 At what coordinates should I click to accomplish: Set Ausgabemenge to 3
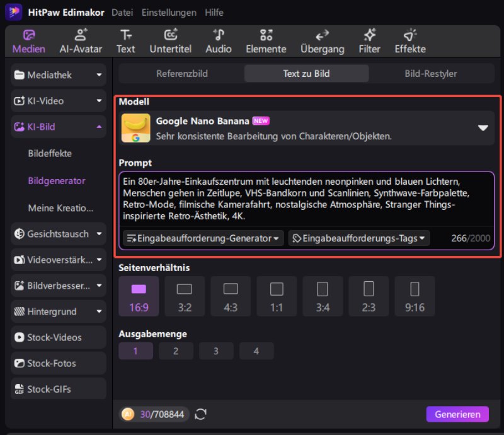[x=216, y=351]
